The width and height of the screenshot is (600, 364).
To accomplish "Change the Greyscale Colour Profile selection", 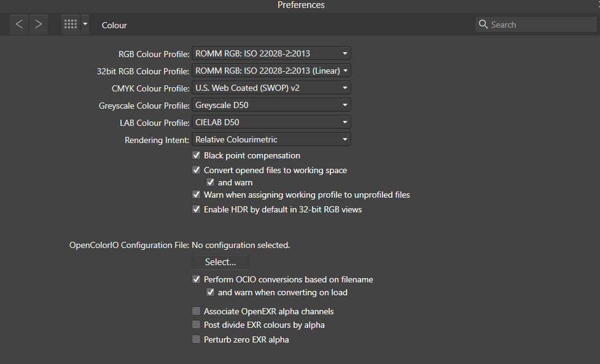I will point(271,105).
